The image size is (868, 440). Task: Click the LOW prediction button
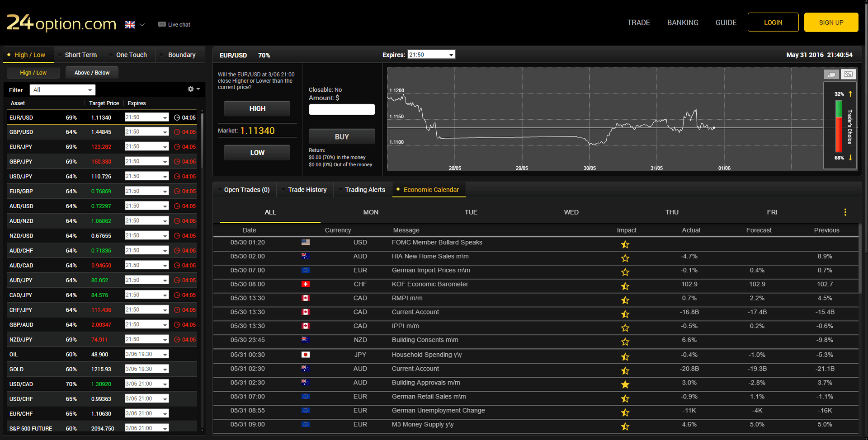pos(257,153)
